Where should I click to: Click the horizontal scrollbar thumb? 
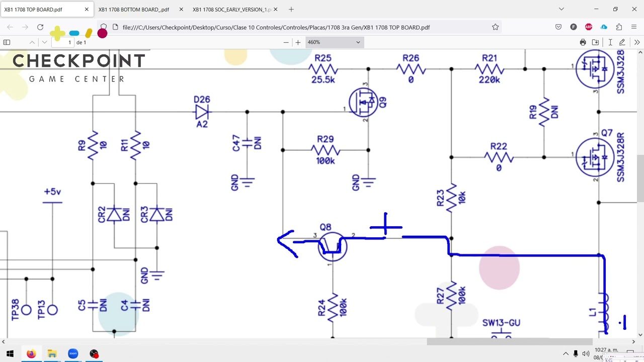pos(509,342)
